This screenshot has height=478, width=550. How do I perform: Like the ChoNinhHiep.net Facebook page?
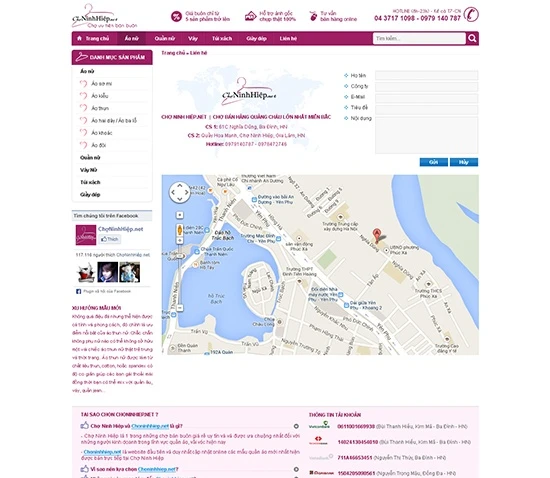[x=110, y=239]
